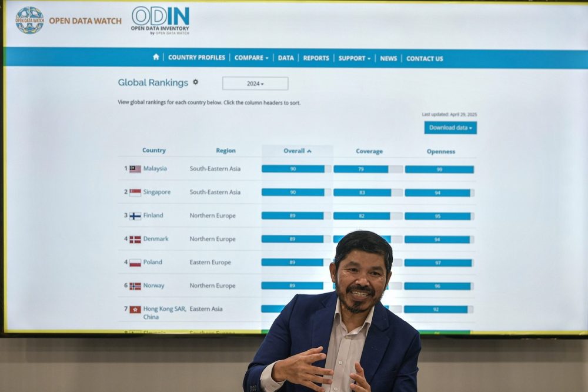
Task: Click the Hong Kong SAR flag icon
Action: [x=135, y=310]
